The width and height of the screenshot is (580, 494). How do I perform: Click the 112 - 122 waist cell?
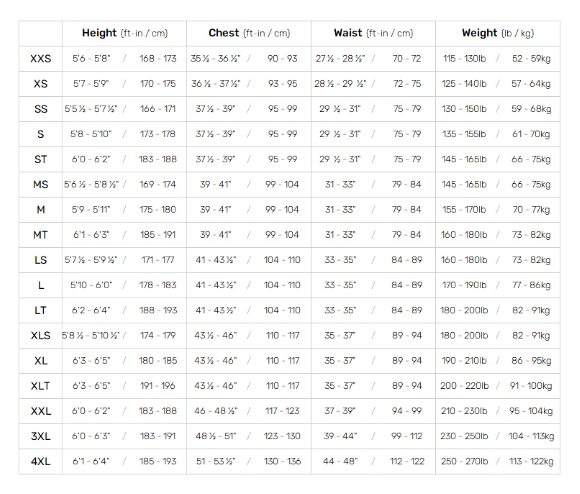click(x=407, y=461)
